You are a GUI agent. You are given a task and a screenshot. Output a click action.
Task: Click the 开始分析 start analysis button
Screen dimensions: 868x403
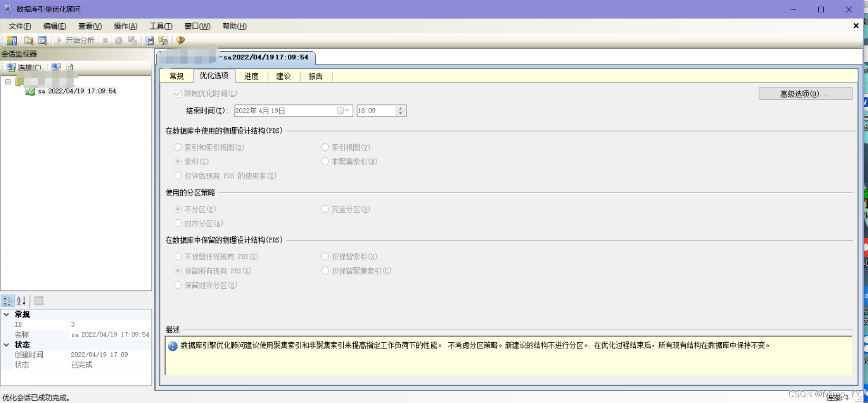[75, 40]
